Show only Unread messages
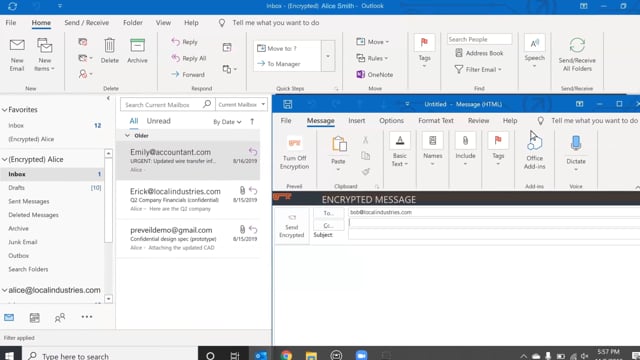The image size is (640, 360). click(x=158, y=121)
